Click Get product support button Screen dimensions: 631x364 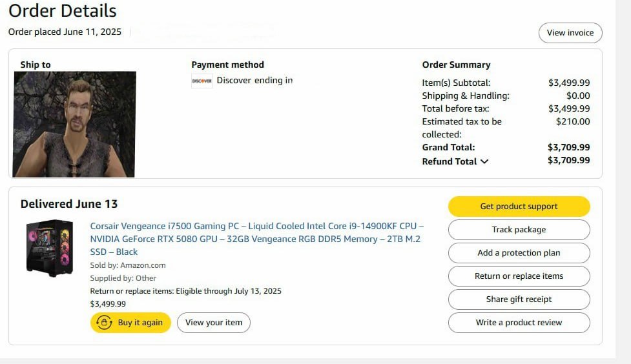(519, 207)
